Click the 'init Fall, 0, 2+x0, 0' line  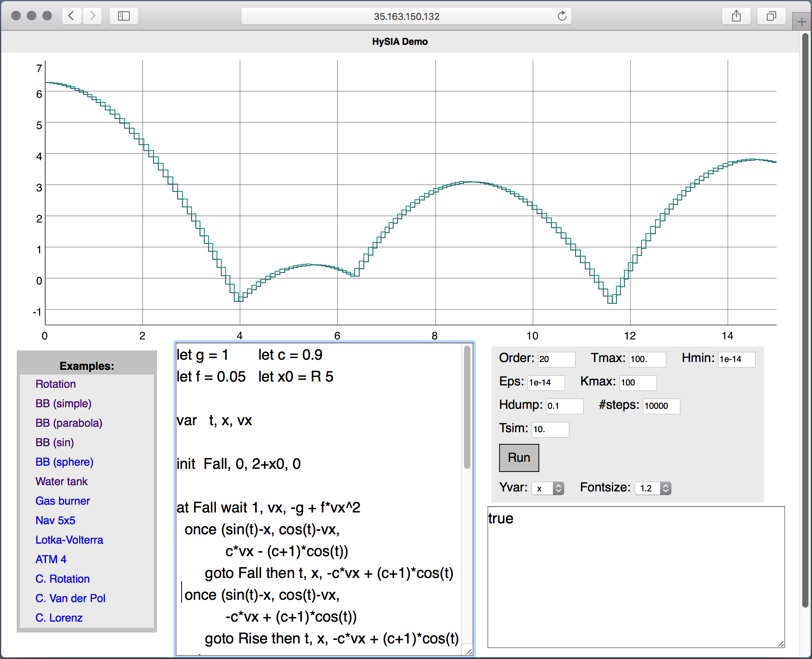click(238, 464)
